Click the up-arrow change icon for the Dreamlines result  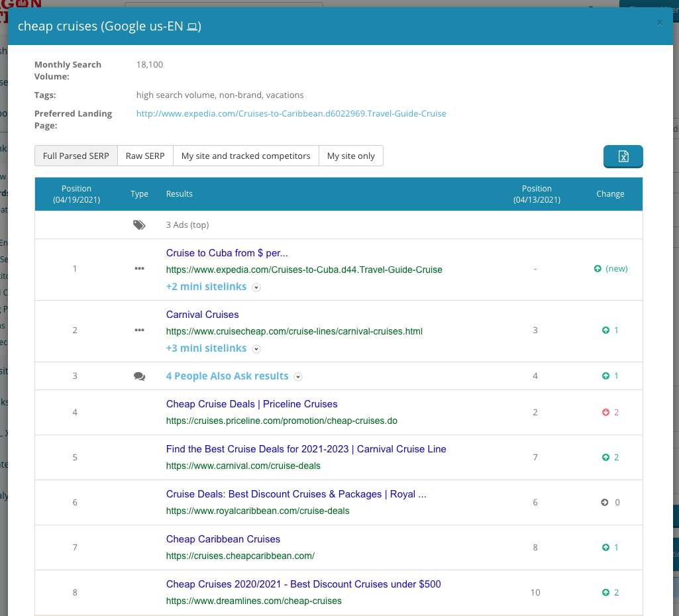605,592
